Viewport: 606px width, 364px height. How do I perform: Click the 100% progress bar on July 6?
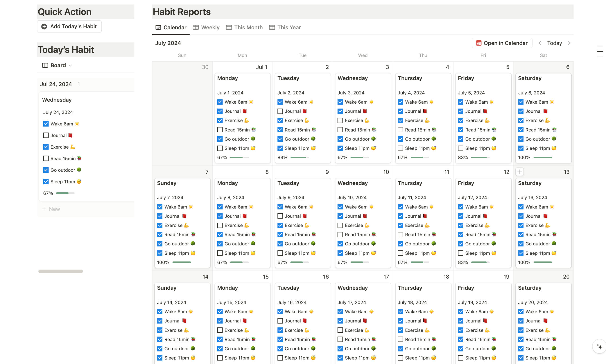[543, 157]
